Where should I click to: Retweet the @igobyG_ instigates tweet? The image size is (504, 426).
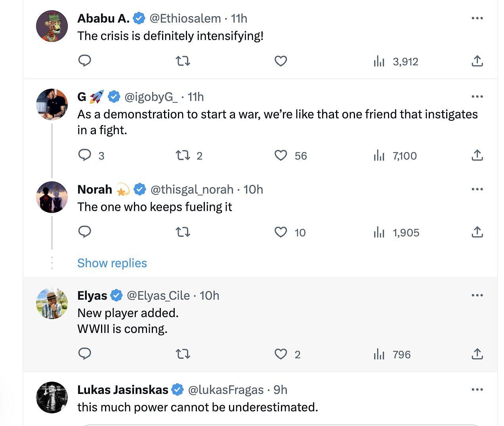click(183, 155)
